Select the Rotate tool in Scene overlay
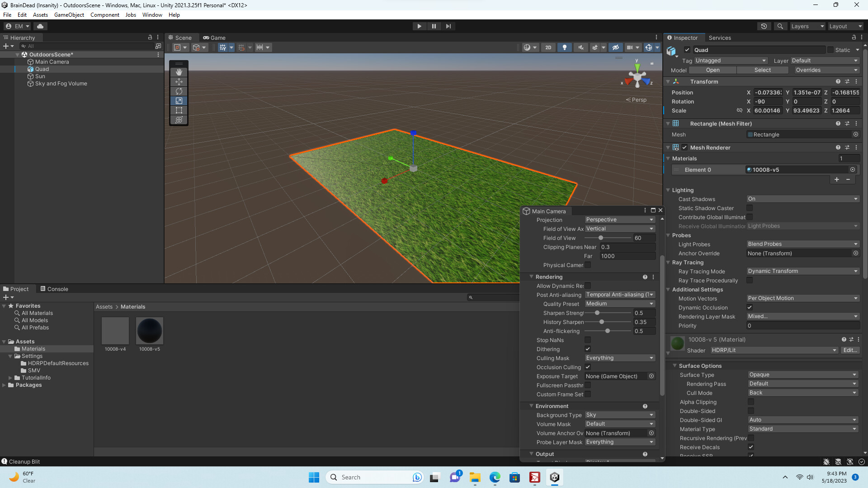The height and width of the screenshot is (488, 868). pos(179,91)
